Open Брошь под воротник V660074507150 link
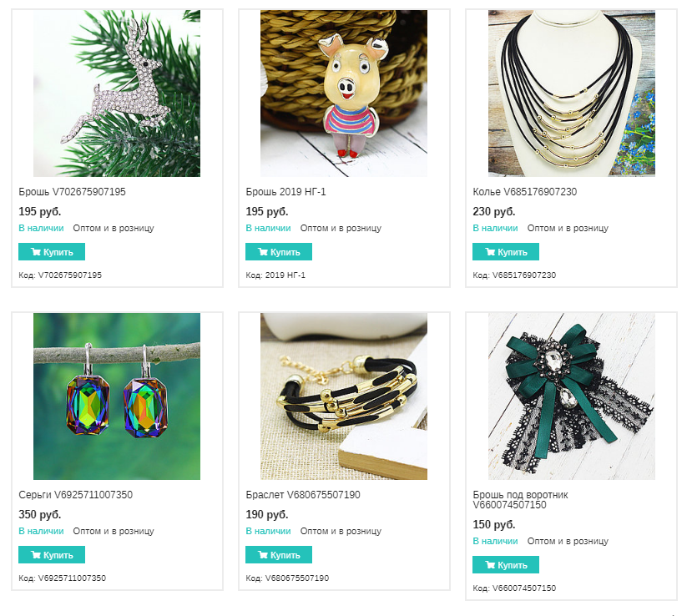Screen dimensions: 687x616 click(521, 499)
